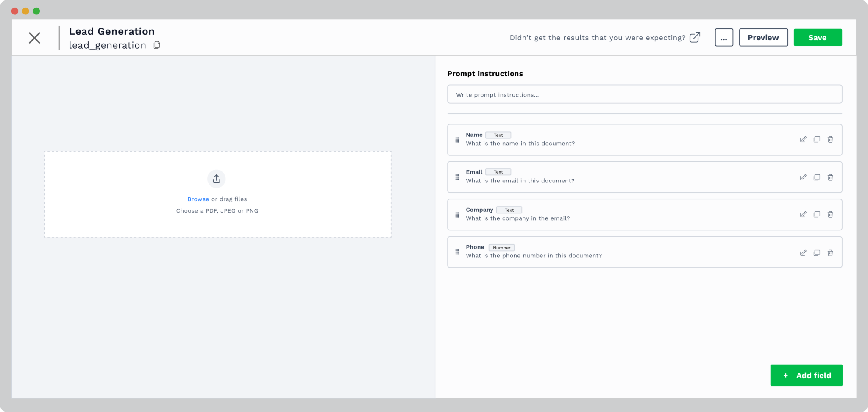Screen dimensions: 868x412
Task: Delete the Phone field with the trash icon
Action: tap(830, 252)
